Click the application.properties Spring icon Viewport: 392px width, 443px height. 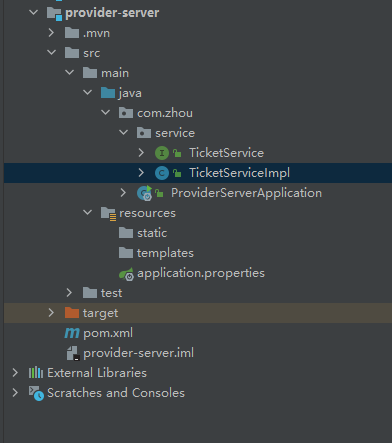pyautogui.click(x=126, y=274)
